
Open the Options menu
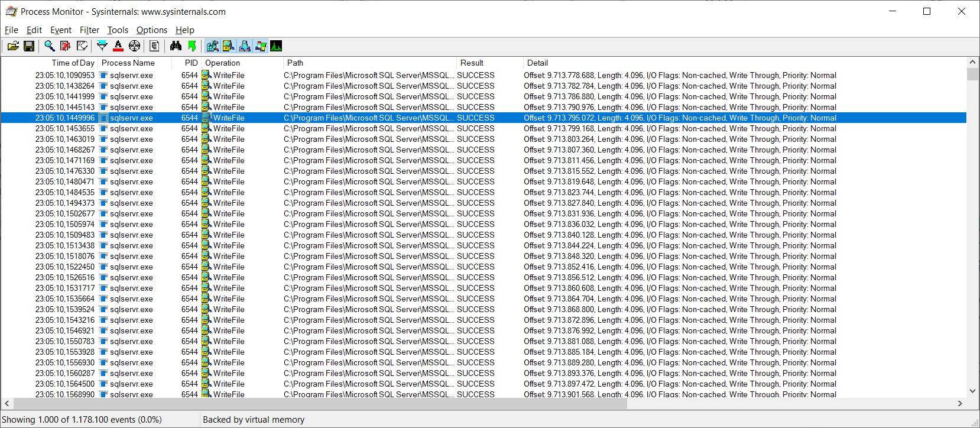tap(152, 30)
